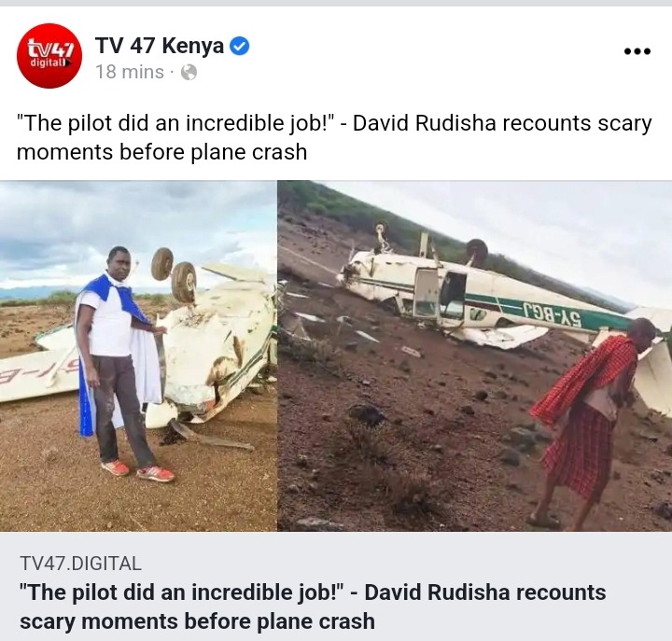
Task: Open the bold article headline link
Action: click(313, 606)
